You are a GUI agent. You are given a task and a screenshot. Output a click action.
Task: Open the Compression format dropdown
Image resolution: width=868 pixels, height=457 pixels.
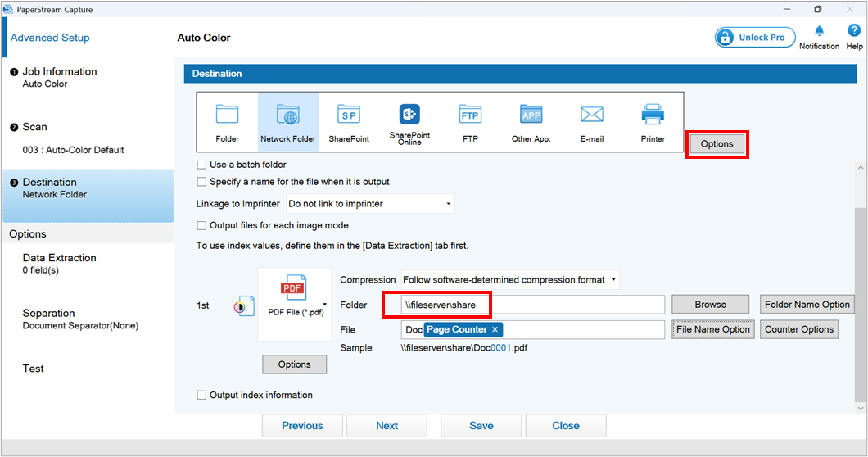point(510,280)
